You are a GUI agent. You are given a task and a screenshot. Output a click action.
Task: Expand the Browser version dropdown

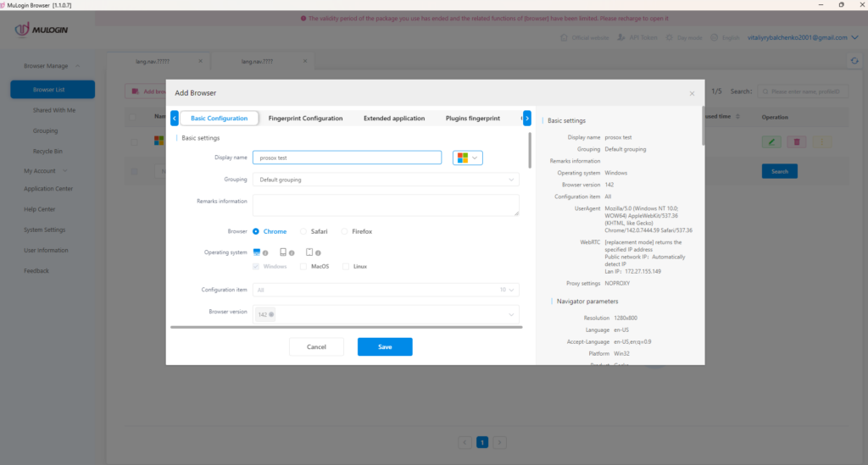(x=510, y=314)
